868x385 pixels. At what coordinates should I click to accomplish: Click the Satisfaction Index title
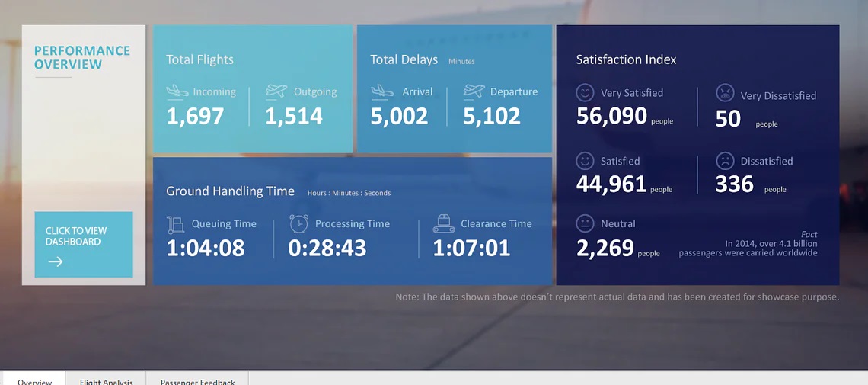tap(626, 59)
